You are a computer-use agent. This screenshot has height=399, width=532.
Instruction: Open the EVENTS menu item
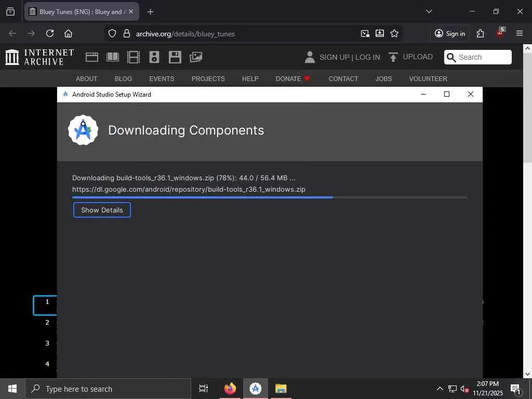tap(162, 79)
